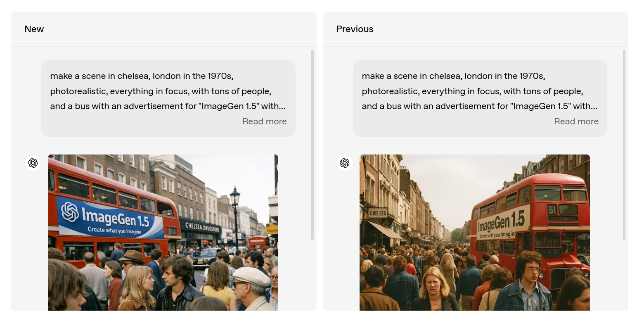This screenshot has width=644, height=328.
Task: Click the CHELSEA shop sign in Previous image
Action: click(378, 214)
